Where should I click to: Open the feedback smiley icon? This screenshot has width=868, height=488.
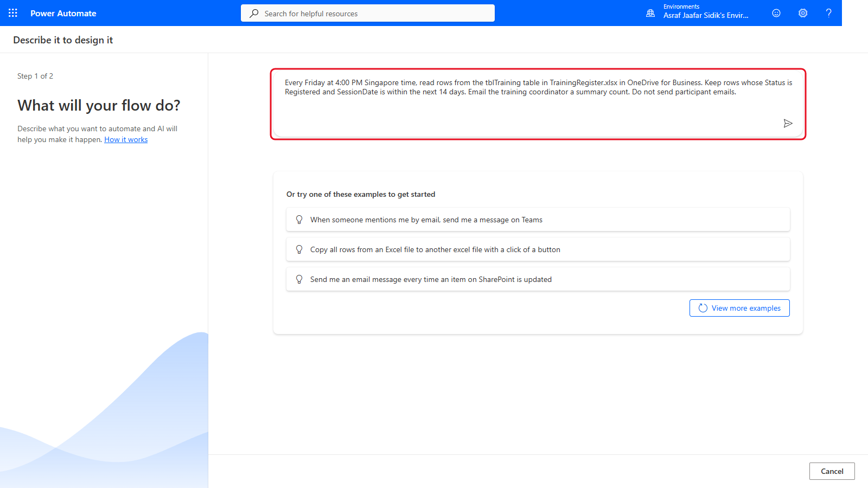(x=776, y=13)
